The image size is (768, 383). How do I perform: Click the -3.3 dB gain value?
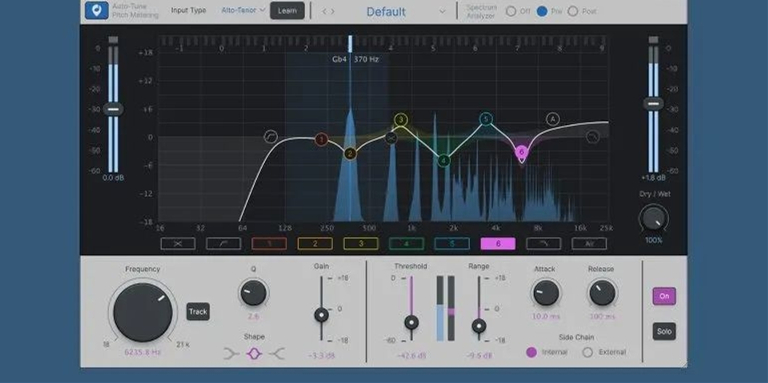pos(321,356)
